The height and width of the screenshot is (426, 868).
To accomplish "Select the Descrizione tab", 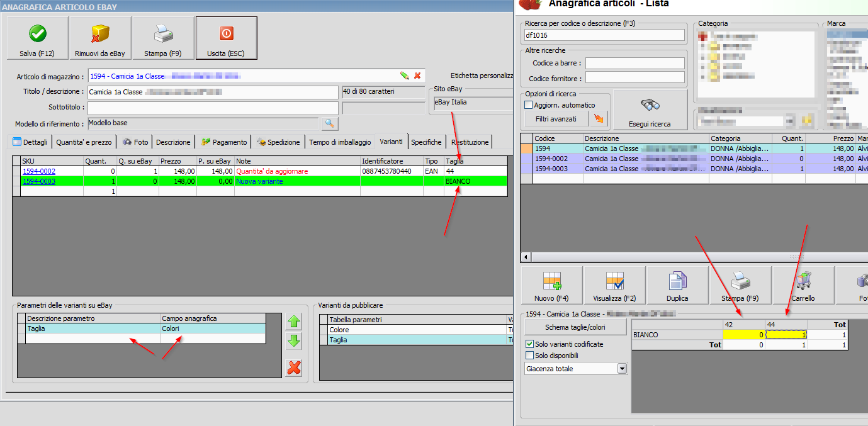I will point(173,142).
